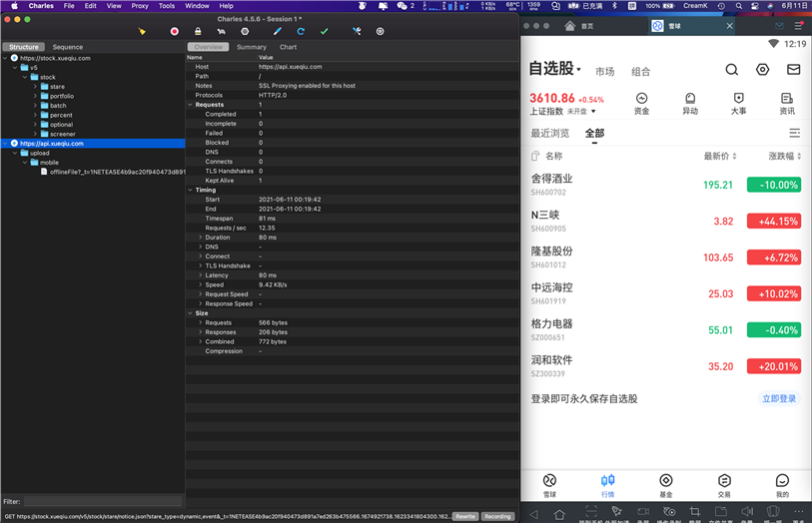Image resolution: width=812 pixels, height=523 pixels.
Task: Open search magnifier in stock app
Action: click(x=732, y=69)
